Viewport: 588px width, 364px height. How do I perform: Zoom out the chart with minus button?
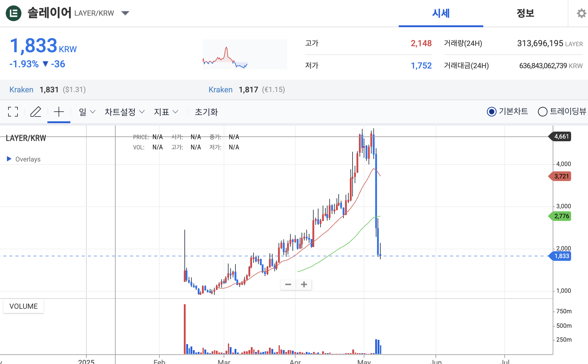coord(288,284)
